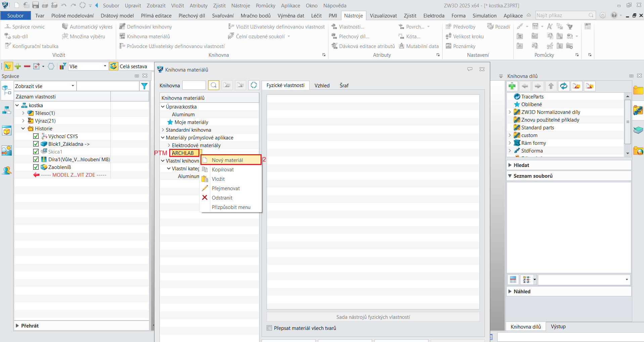Click the green plus icon in Knihovna dílů
644x342 pixels.
click(512, 86)
